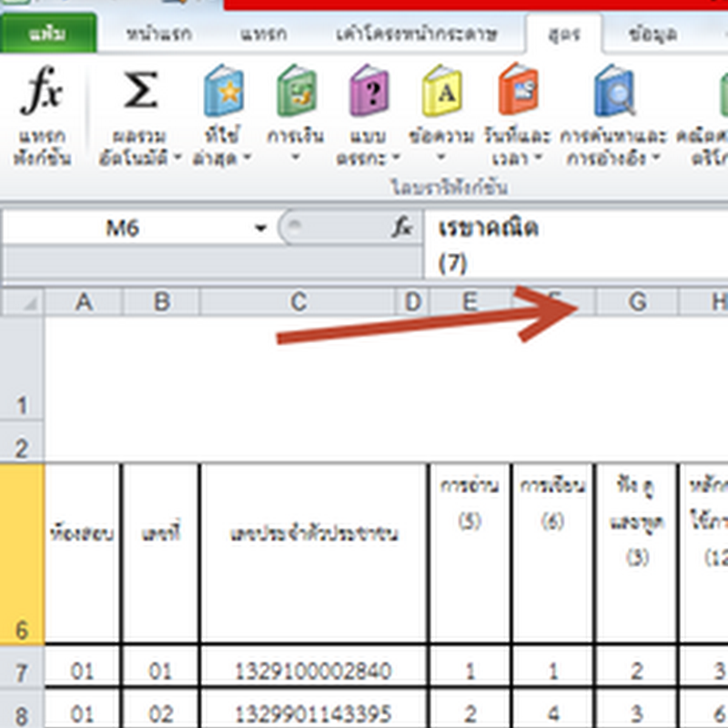Expand the Financial functions dropdown arrow

(x=295, y=158)
